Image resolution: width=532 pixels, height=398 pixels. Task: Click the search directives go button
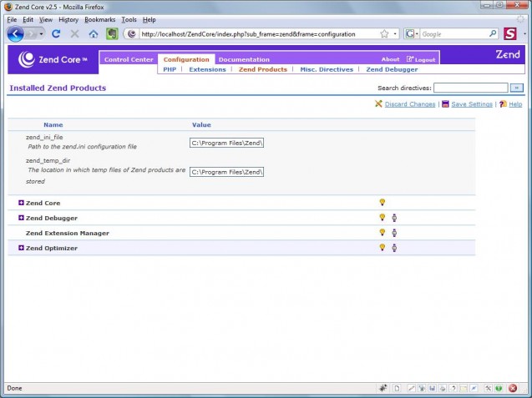click(x=516, y=88)
